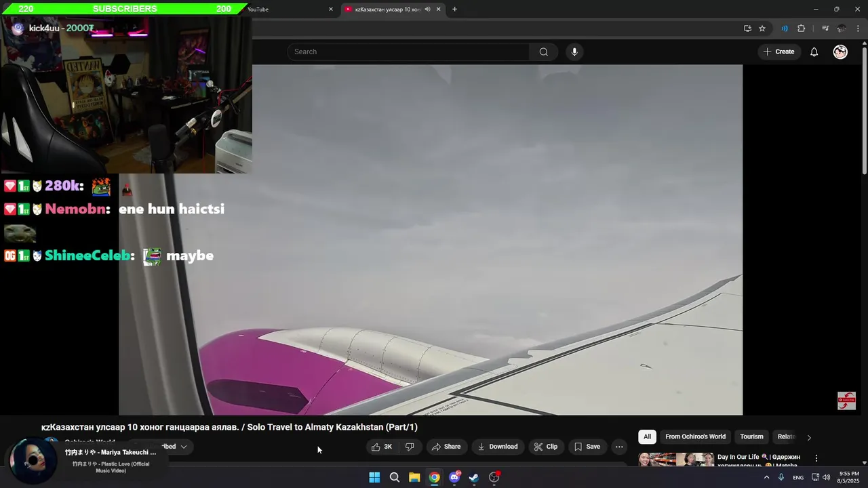
Task: Open Discord from the taskbar
Action: [454, 477]
